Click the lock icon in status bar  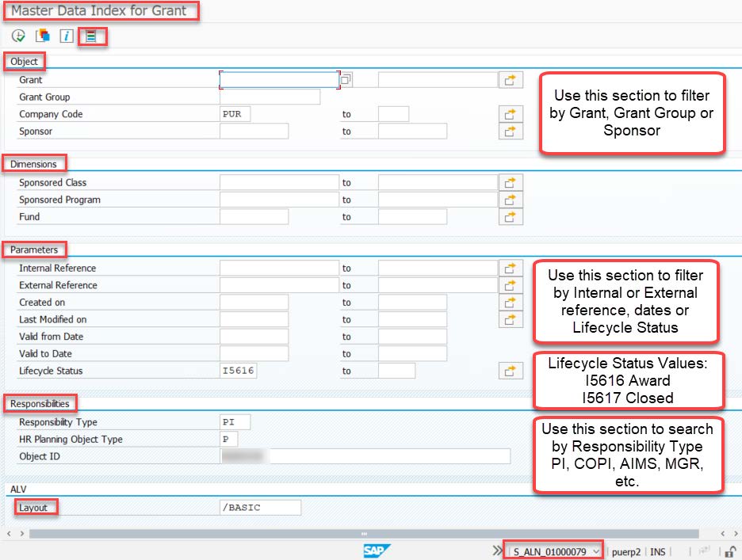click(731, 551)
